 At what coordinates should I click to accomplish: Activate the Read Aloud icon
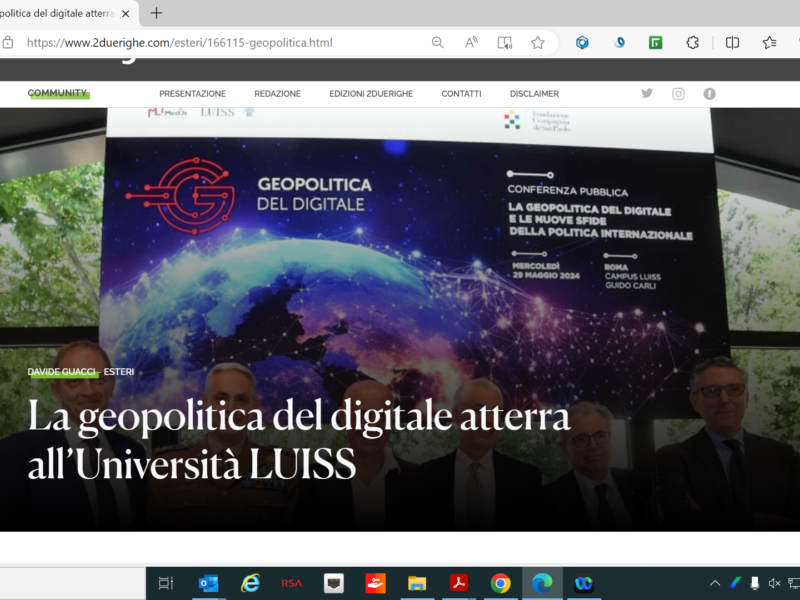(471, 43)
